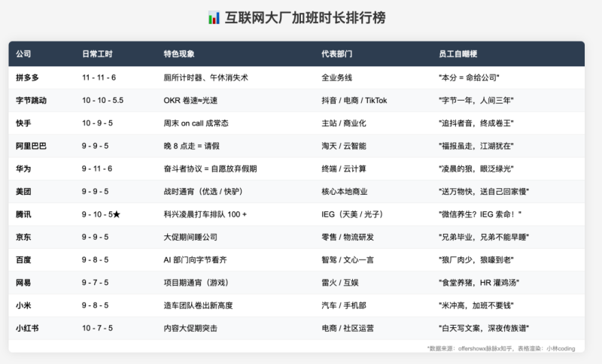This screenshot has width=602, height=364.
Task: Click the company name "阿里巴巴"
Action: point(31,146)
